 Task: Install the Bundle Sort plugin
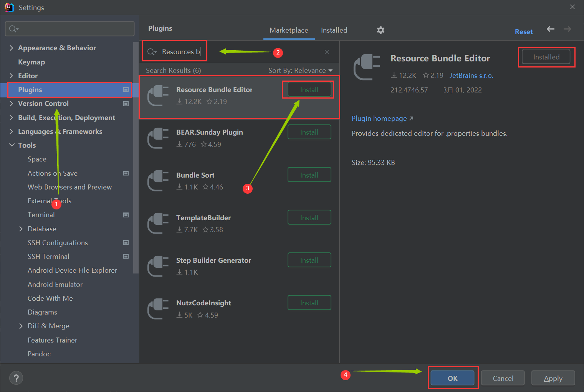(309, 175)
